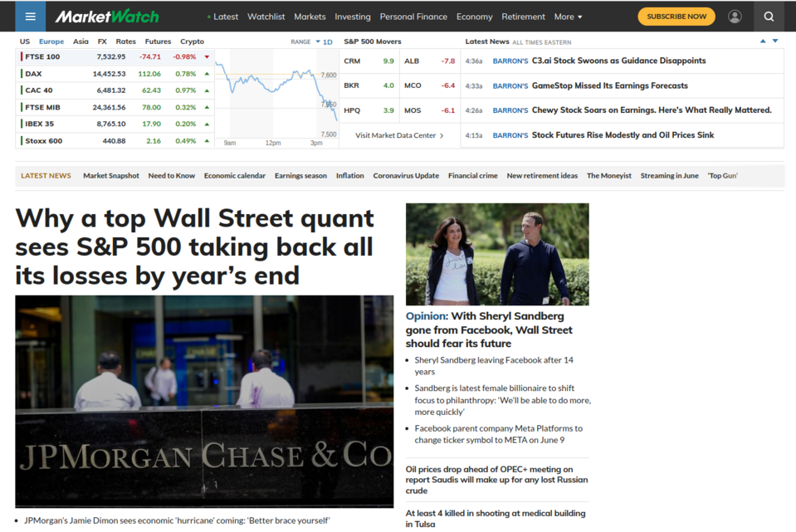Viewport: 796px width, 532px height.
Task: Open the Futures tab
Action: [158, 41]
